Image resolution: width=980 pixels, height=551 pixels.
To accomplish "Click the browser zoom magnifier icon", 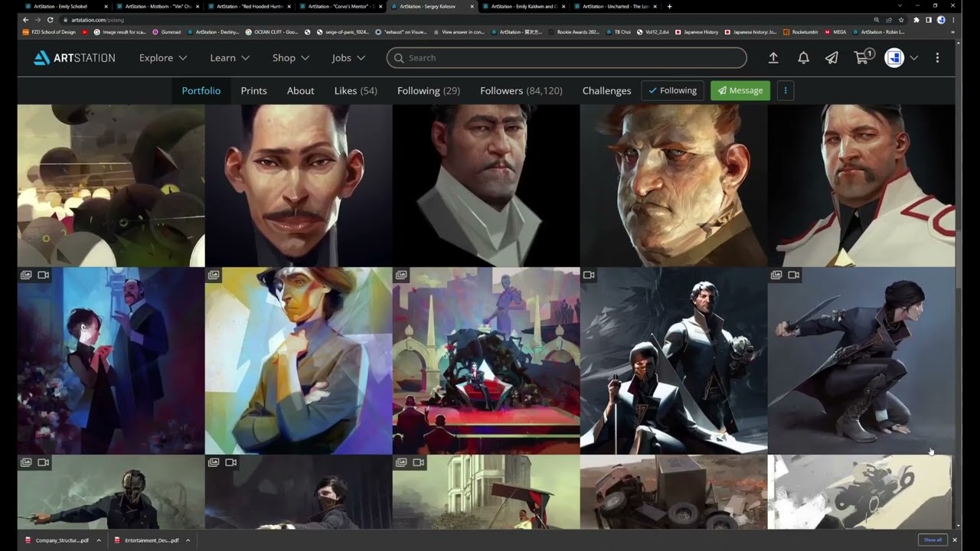I will [x=877, y=19].
